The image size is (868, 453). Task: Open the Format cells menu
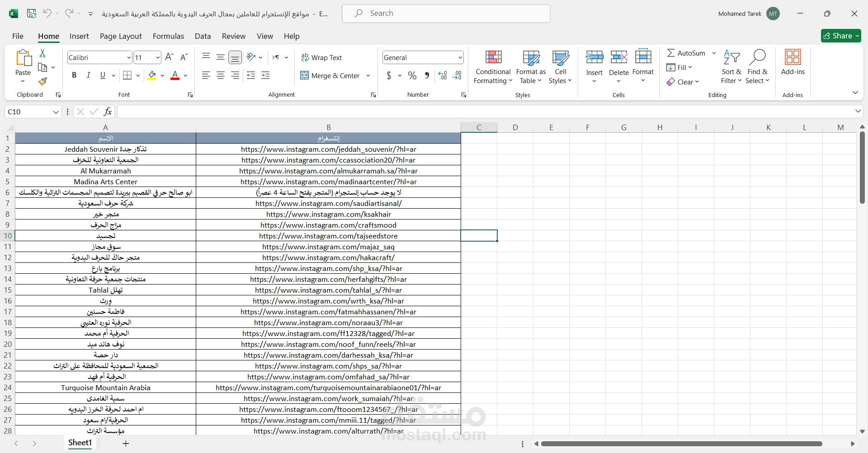[x=643, y=66]
